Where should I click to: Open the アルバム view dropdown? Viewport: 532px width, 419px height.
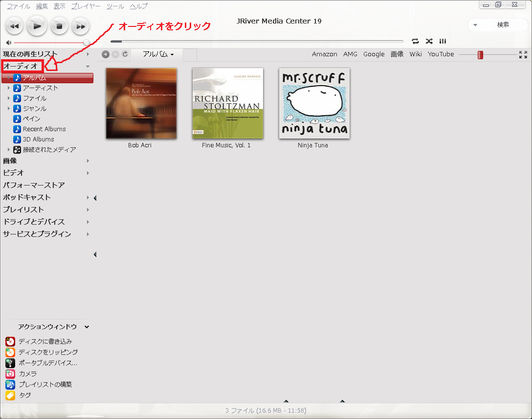[158, 54]
